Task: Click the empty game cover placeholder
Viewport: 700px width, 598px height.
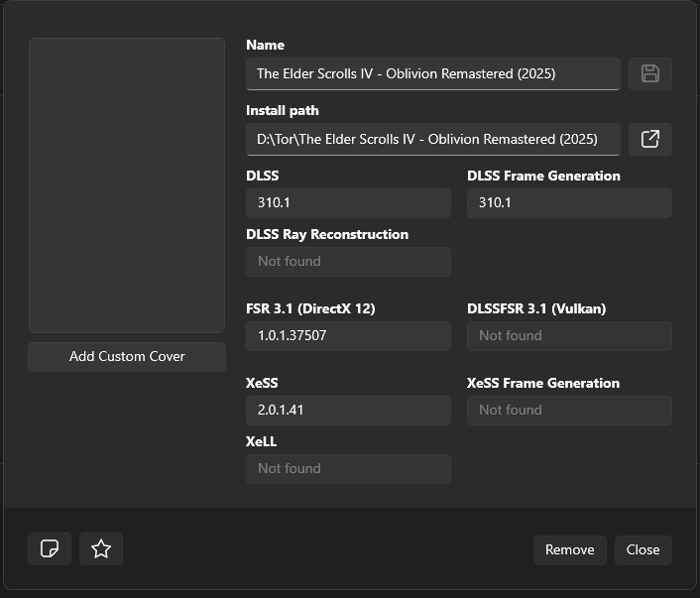Action: [127, 185]
